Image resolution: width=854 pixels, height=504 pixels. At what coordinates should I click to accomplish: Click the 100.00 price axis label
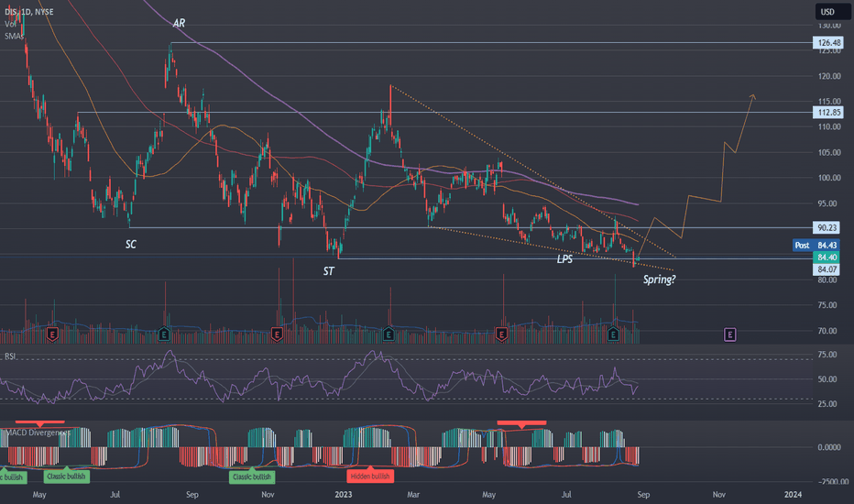(x=829, y=178)
